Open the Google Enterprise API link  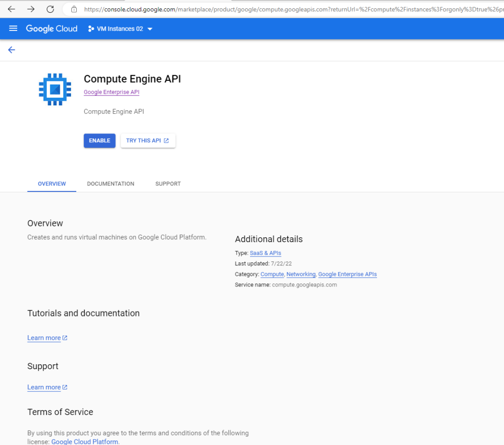pyautogui.click(x=112, y=92)
